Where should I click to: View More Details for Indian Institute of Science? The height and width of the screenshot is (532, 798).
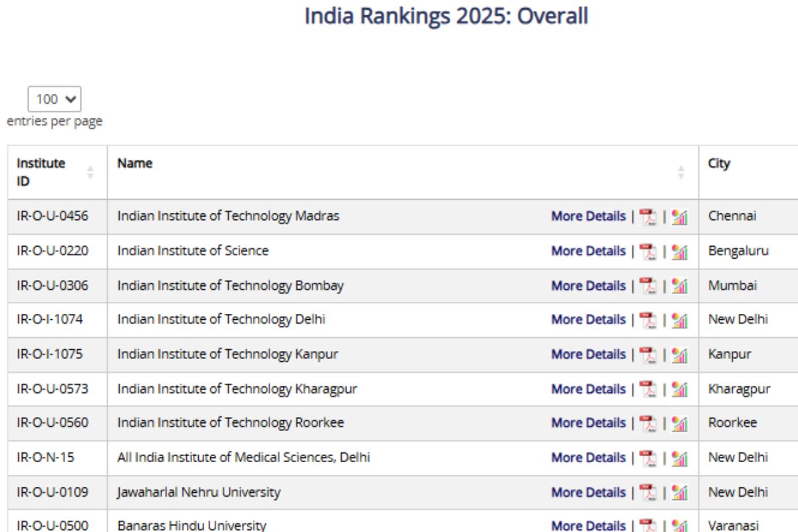(588, 251)
